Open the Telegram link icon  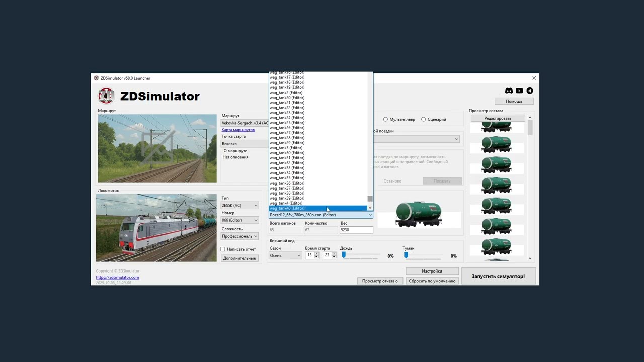pyautogui.click(x=530, y=91)
